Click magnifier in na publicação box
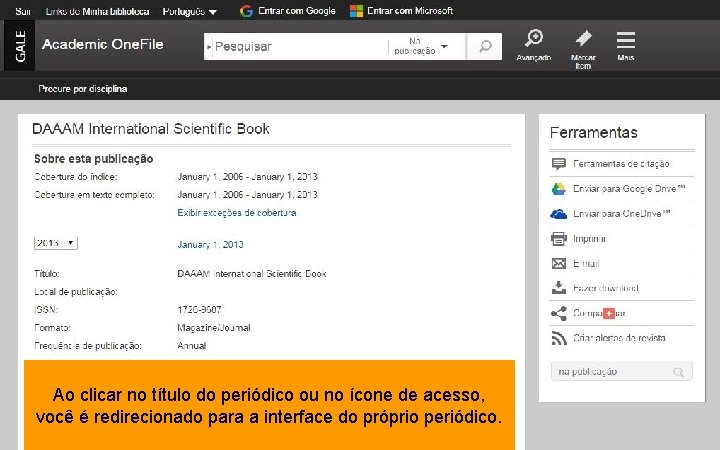The width and height of the screenshot is (720, 450). point(678,372)
